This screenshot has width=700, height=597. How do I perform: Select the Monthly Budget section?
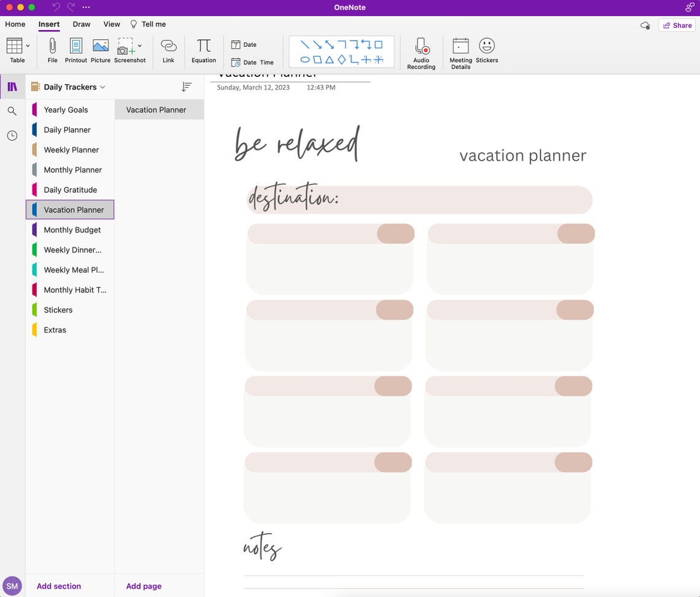(x=72, y=230)
